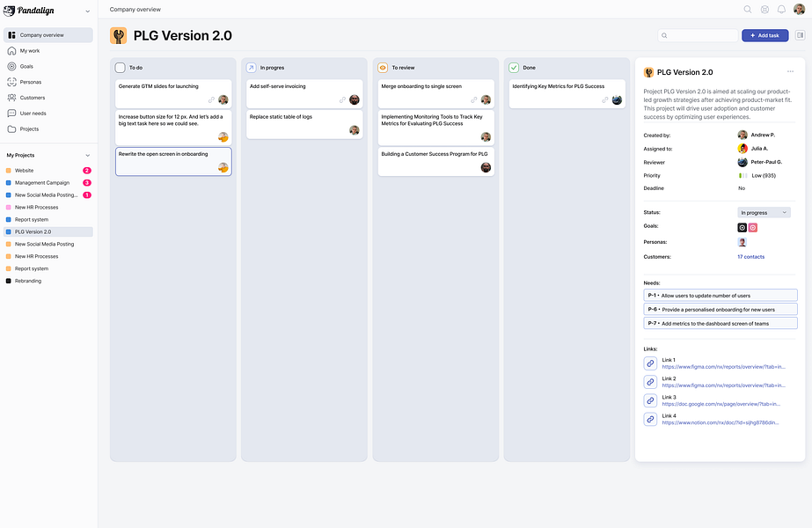Viewport: 812px width, 528px height.
Task: Click the search magnifier in top bar
Action: 748,10
